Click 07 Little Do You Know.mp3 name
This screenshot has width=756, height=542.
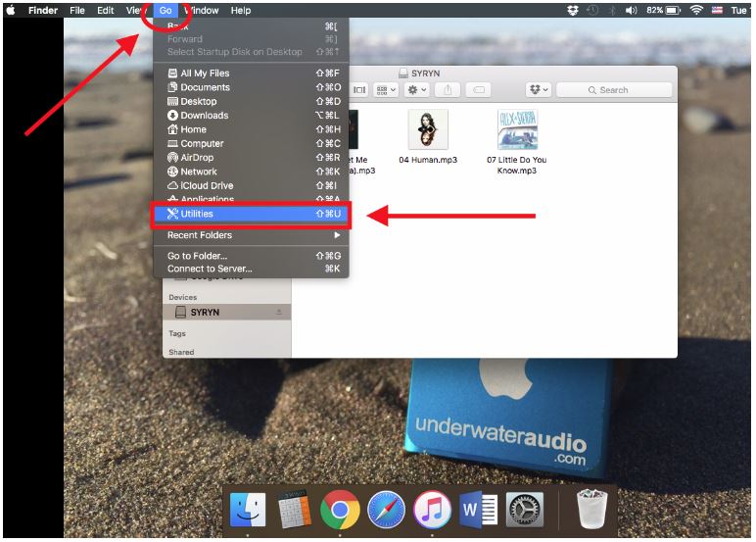click(517, 165)
